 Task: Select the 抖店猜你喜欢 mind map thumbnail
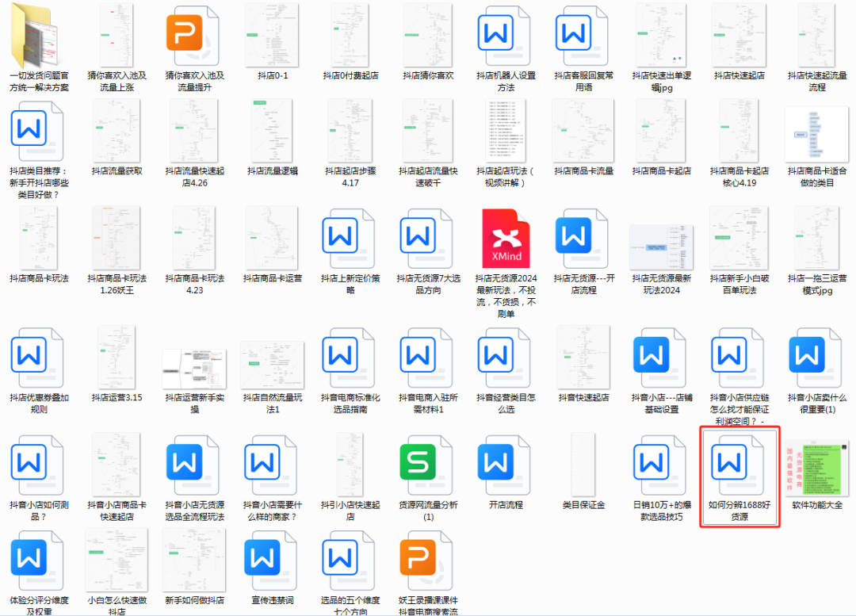coord(428,35)
